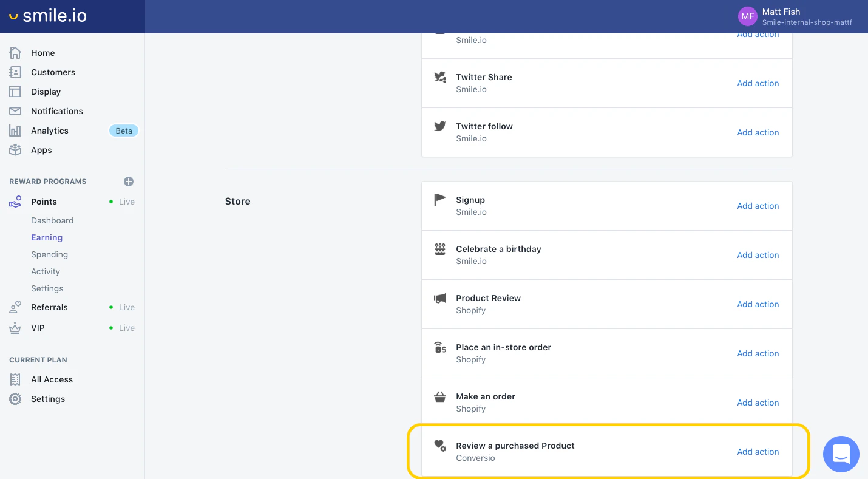The image size is (868, 479).
Task: Open Matt Fish account menu
Action: (798, 16)
